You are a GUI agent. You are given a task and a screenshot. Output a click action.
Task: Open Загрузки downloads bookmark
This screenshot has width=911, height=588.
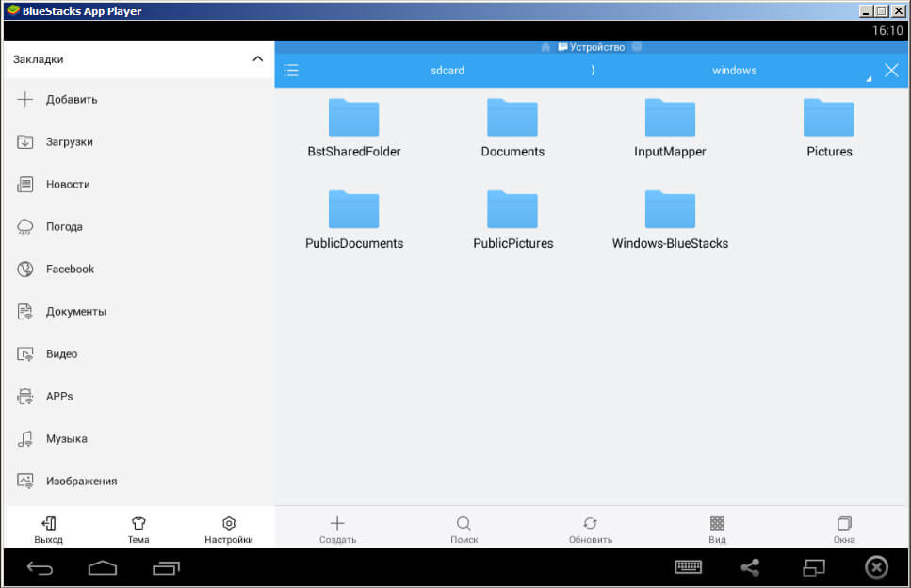coord(138,141)
